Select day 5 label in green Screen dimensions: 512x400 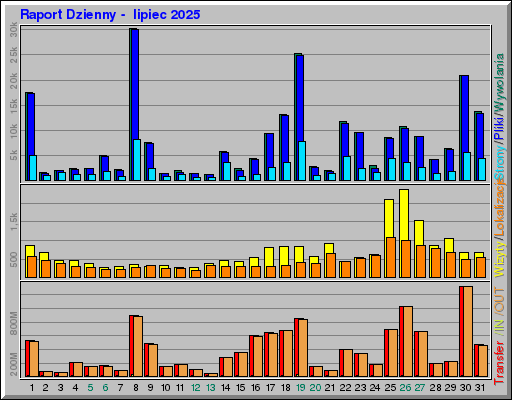pyautogui.click(x=90, y=388)
